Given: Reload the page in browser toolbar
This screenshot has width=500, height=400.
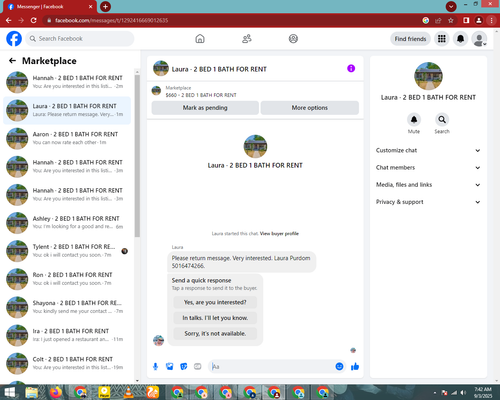Looking at the screenshot, I should pyautogui.click(x=34, y=20).
